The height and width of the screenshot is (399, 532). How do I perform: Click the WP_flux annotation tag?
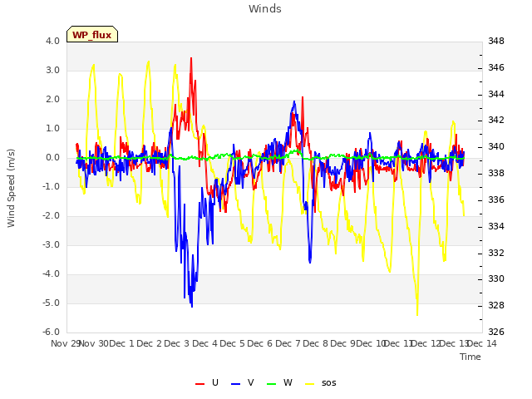pyautogui.click(x=92, y=34)
